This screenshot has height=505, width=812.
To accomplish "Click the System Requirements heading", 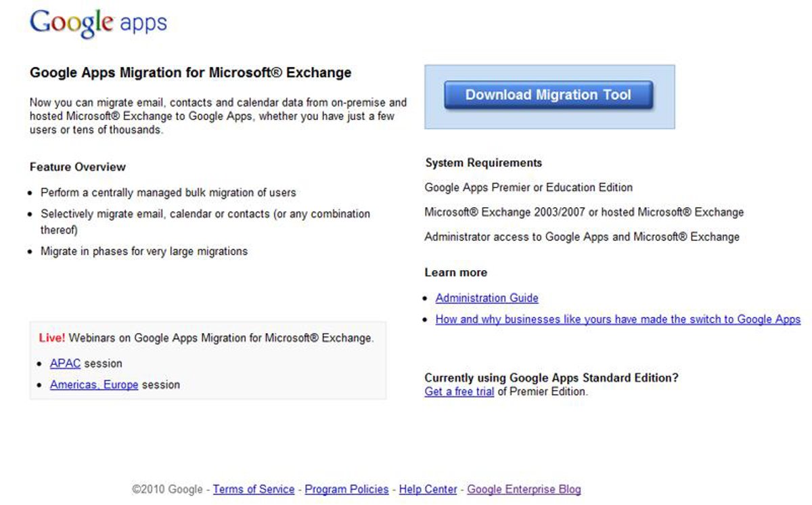I will point(483,162).
